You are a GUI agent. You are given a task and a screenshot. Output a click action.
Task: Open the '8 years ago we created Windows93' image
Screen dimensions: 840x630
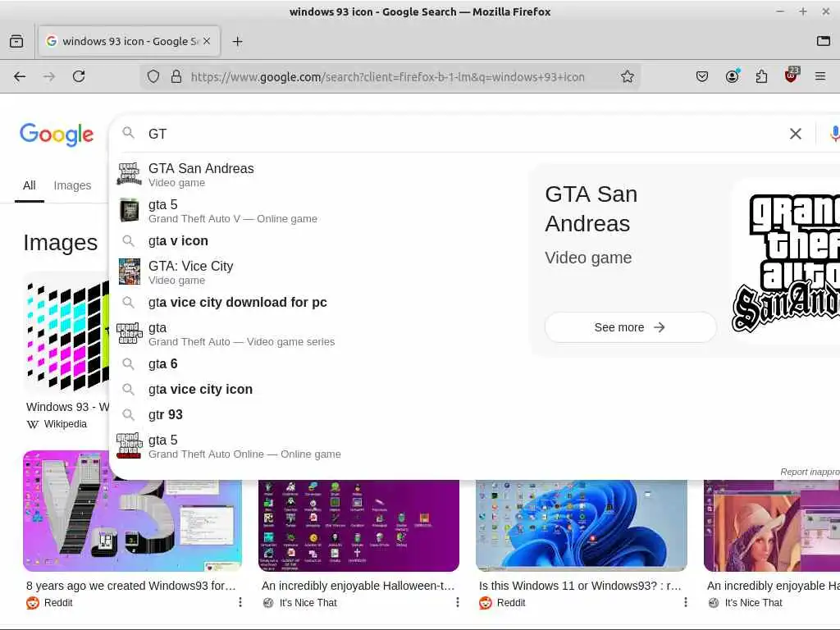tap(132, 511)
